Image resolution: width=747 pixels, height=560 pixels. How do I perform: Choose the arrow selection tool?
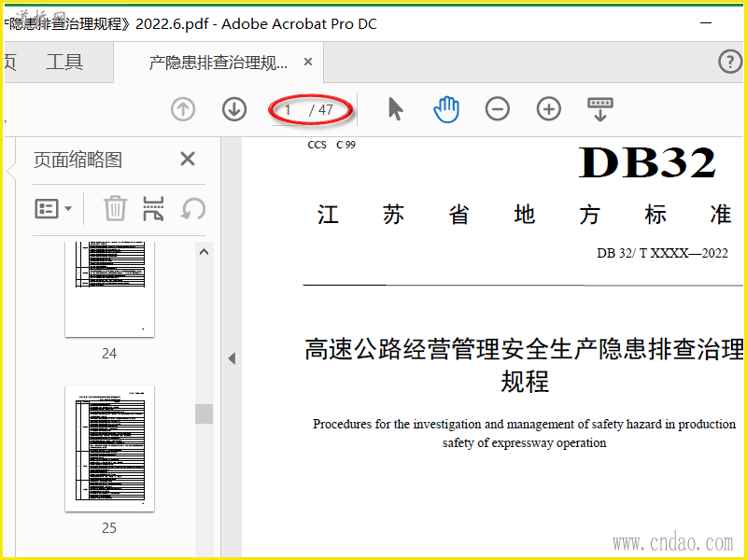395,109
